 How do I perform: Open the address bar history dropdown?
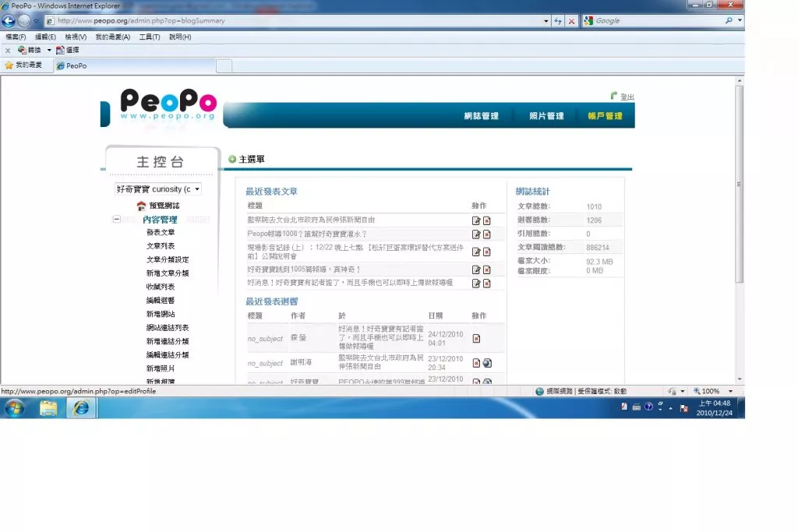click(546, 21)
